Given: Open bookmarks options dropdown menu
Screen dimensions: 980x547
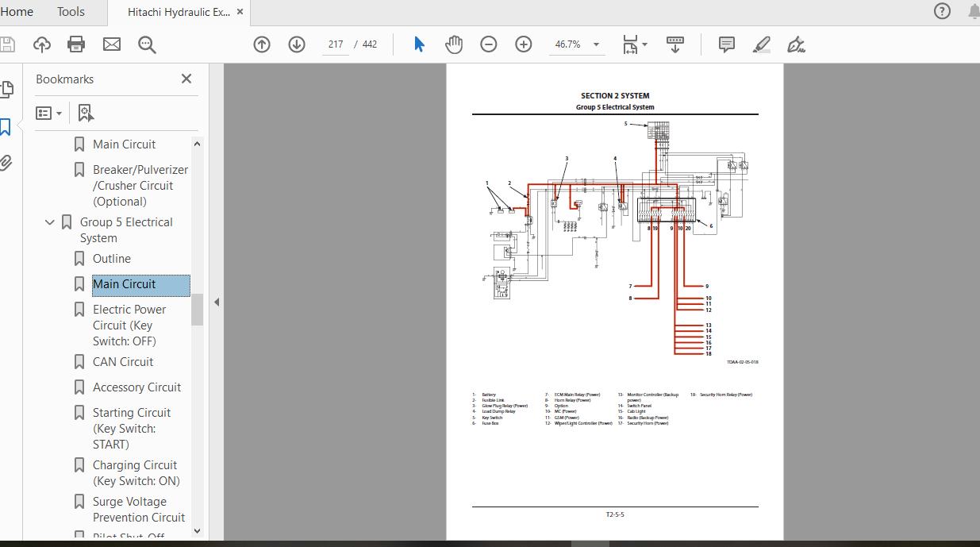Looking at the screenshot, I should click(x=49, y=114).
